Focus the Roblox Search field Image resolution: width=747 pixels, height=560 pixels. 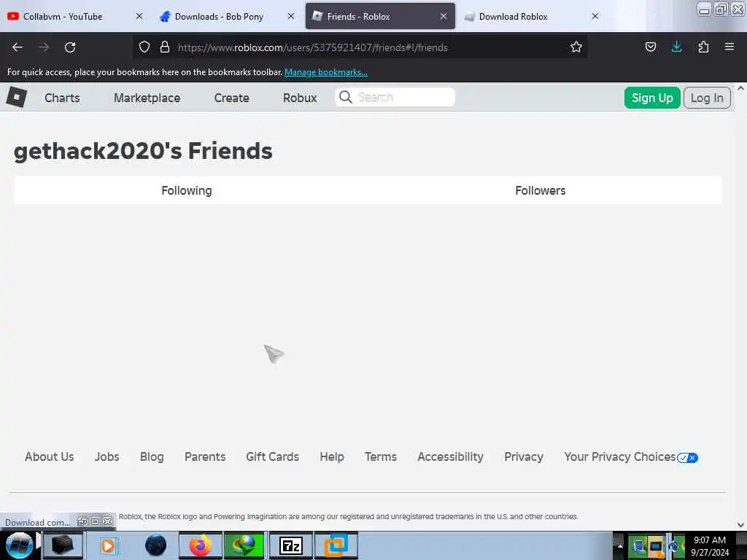[x=395, y=97]
